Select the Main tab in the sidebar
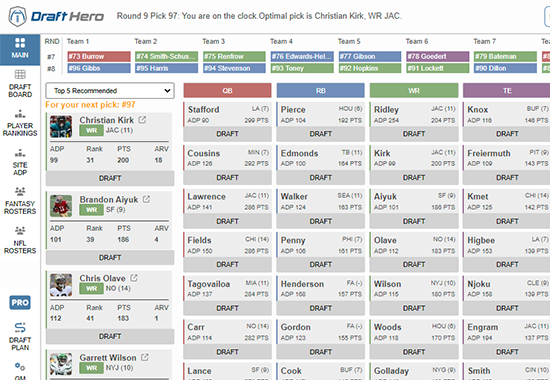 tap(20, 49)
